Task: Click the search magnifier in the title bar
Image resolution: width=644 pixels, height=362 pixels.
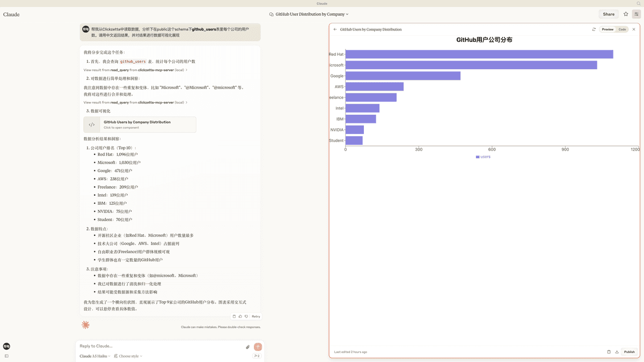Action: tap(638, 3)
